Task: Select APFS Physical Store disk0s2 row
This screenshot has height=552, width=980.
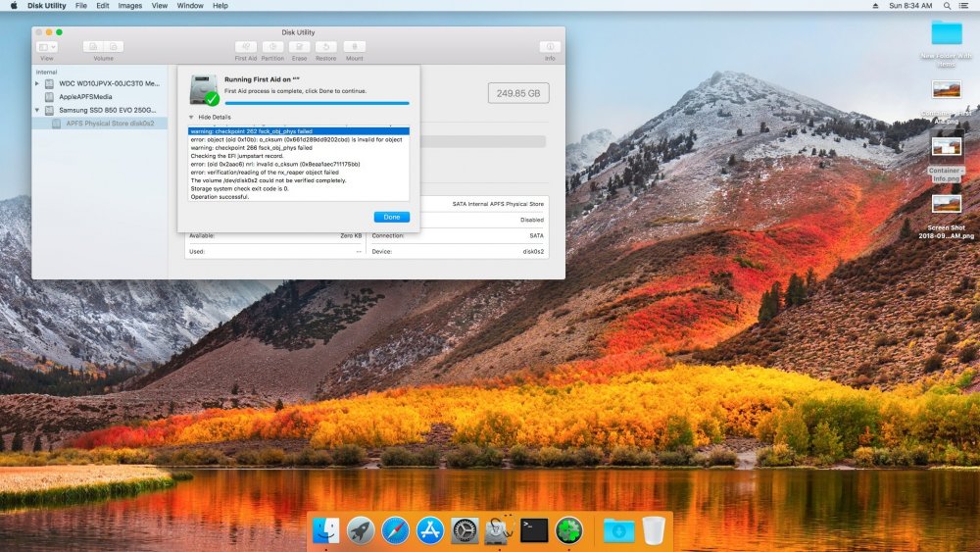Action: pyautogui.click(x=100, y=124)
